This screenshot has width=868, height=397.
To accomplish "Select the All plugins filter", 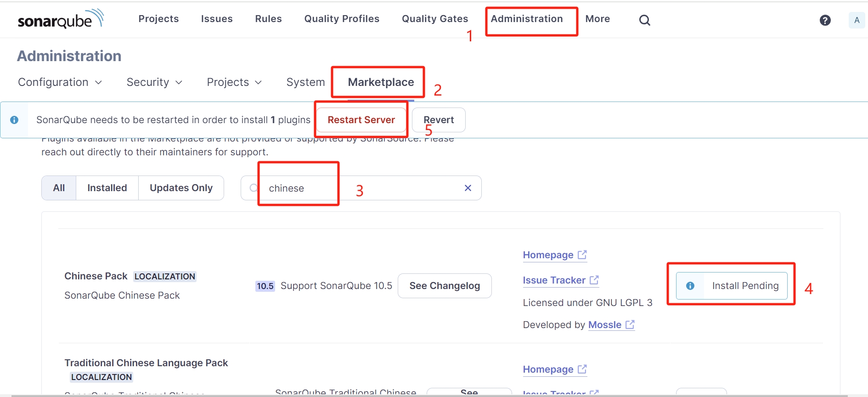I will pyautogui.click(x=59, y=188).
